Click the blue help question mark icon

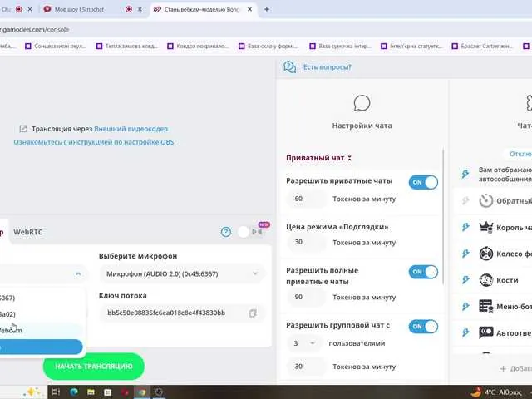tap(225, 233)
